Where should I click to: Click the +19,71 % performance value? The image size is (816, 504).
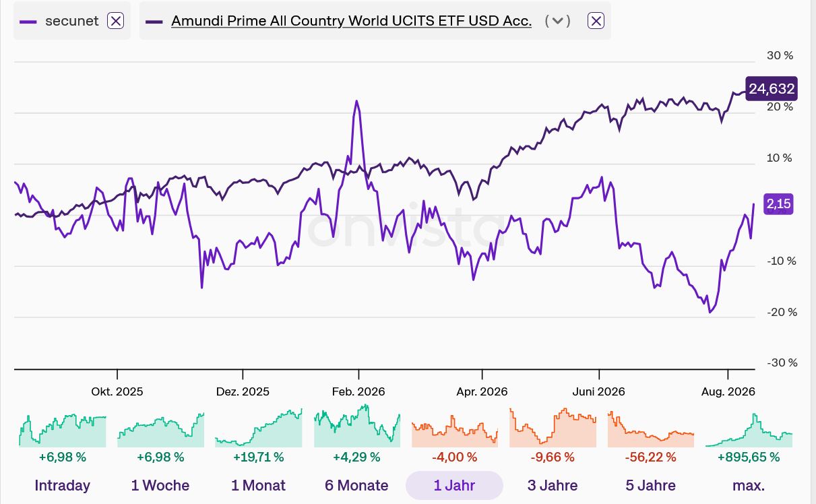(x=259, y=458)
